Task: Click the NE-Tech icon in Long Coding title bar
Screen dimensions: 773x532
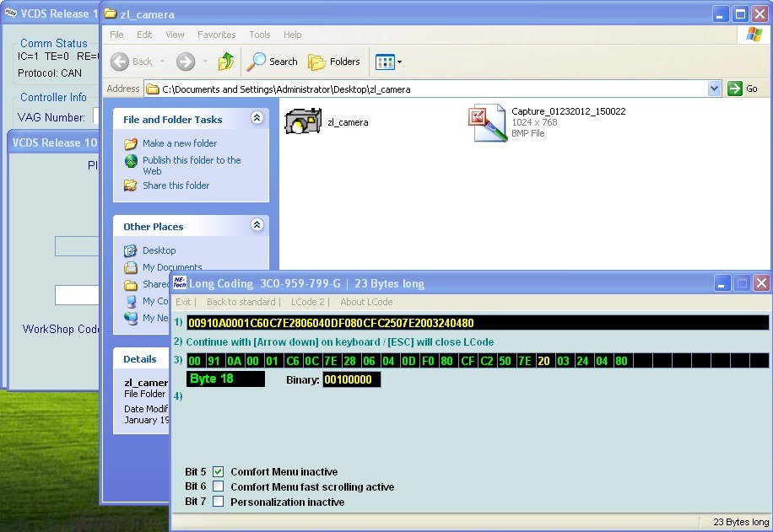Action: pyautogui.click(x=180, y=282)
